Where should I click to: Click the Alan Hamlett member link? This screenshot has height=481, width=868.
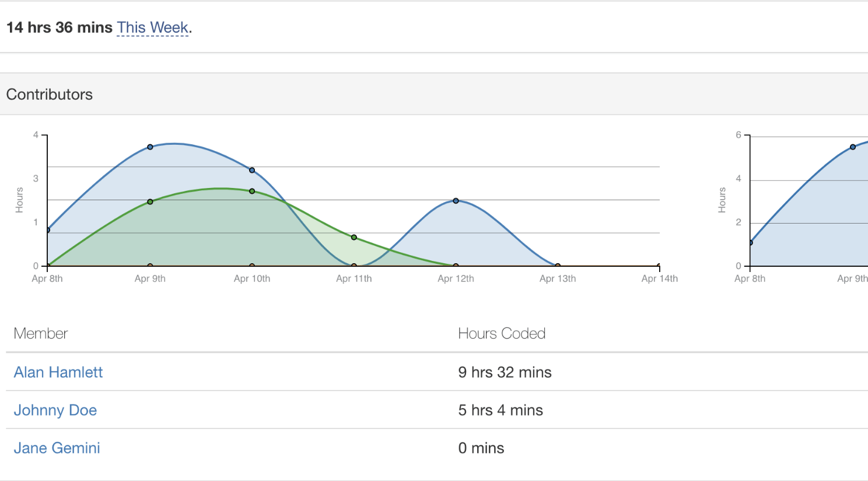(x=58, y=372)
